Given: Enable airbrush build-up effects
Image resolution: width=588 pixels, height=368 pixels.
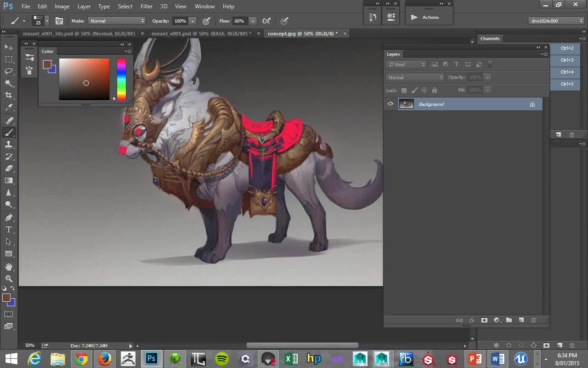Looking at the screenshot, I should (266, 21).
